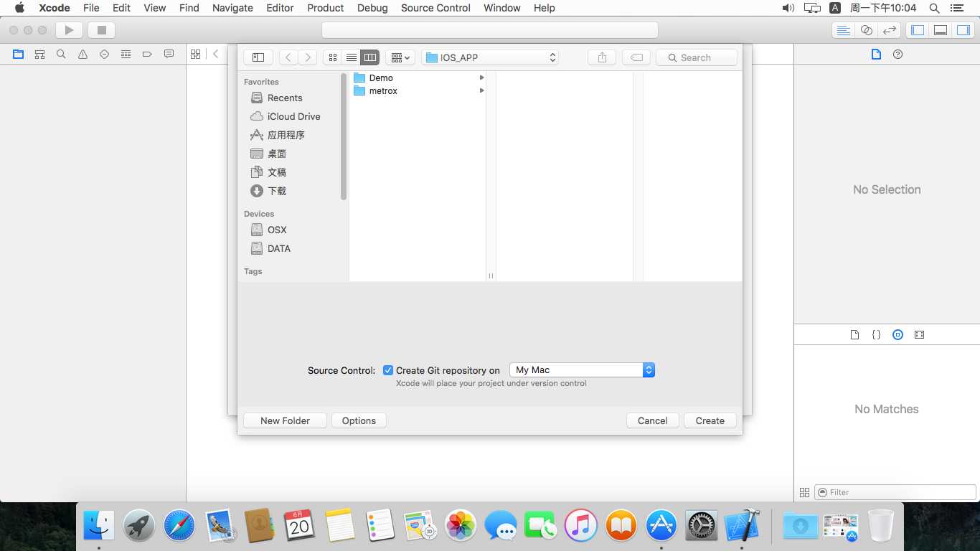The image size is (980, 551).
Task: Show the File Template library icon
Action: [x=854, y=335]
